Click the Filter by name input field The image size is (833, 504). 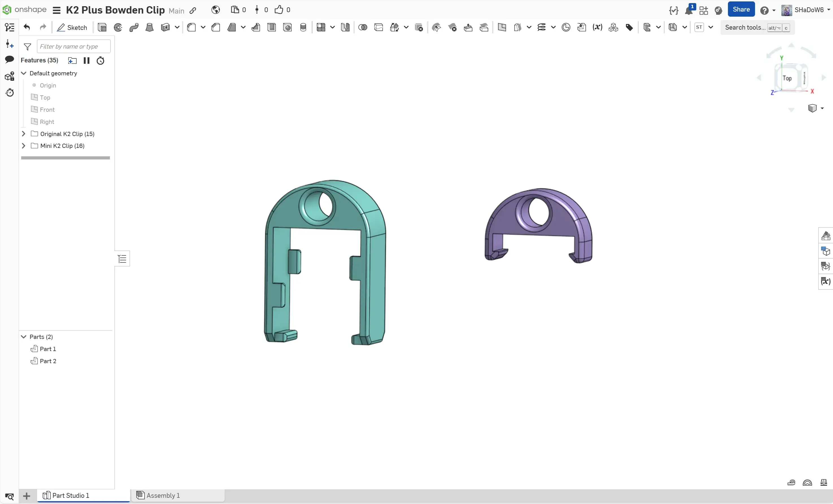point(74,46)
